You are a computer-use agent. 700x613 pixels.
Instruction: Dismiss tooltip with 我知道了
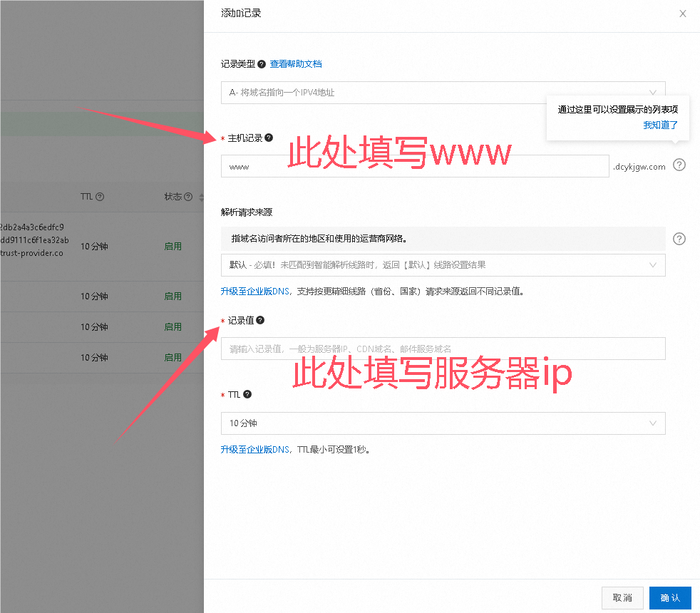pyautogui.click(x=660, y=125)
